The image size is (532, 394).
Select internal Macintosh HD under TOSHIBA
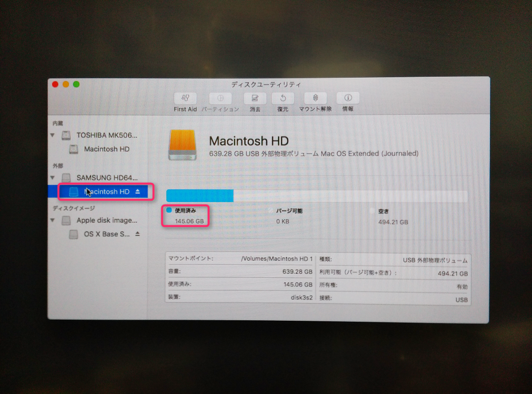tap(106, 149)
